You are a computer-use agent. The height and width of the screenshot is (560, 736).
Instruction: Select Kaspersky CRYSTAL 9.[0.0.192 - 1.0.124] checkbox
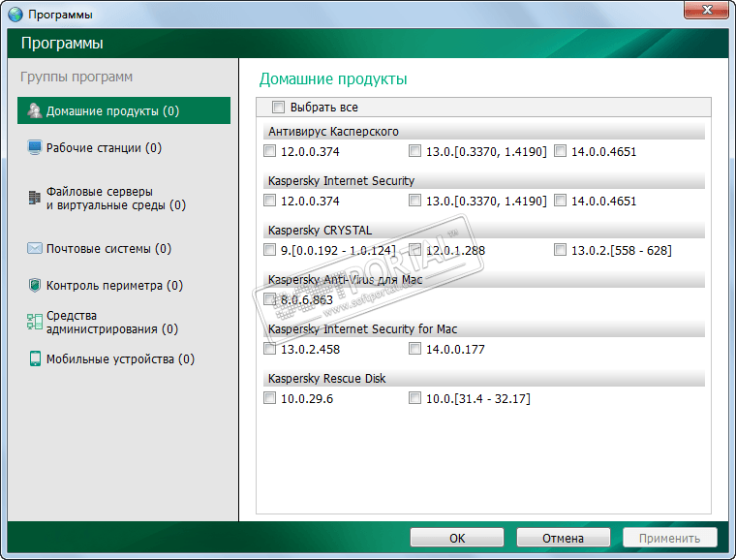click(x=270, y=250)
